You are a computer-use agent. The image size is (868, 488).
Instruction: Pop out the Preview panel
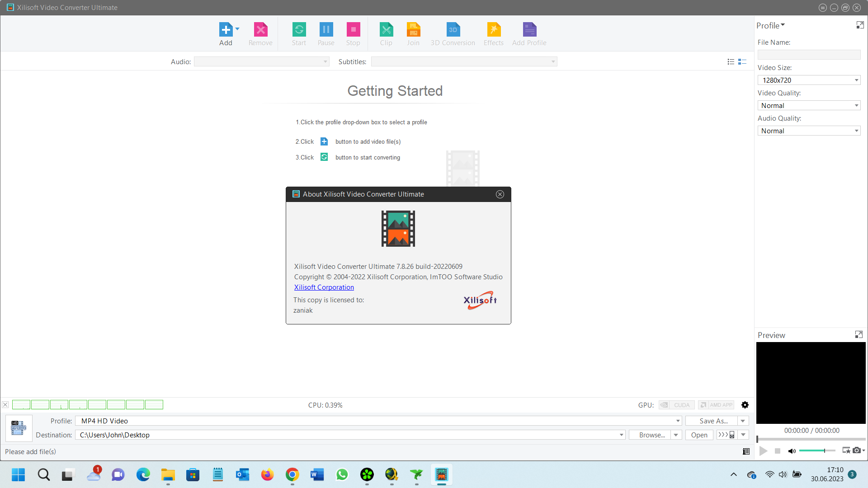coord(859,334)
